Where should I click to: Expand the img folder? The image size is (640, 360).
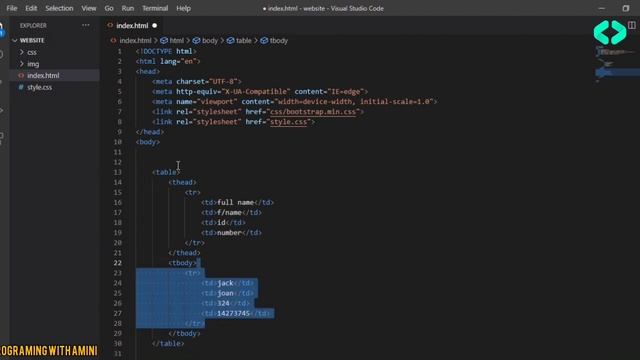[x=33, y=64]
